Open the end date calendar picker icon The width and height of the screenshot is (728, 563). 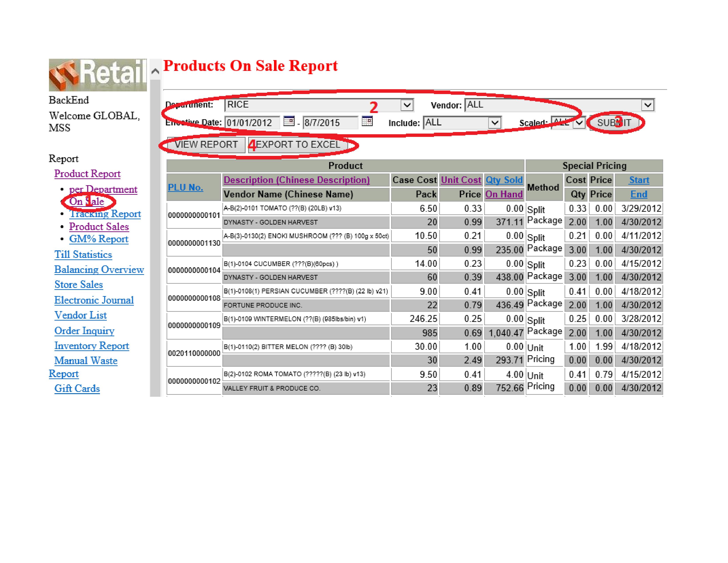[x=367, y=121]
